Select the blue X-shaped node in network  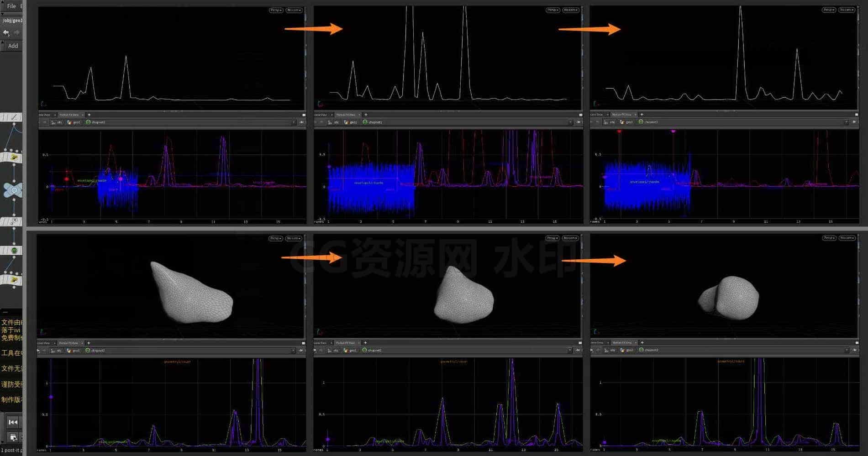click(13, 189)
